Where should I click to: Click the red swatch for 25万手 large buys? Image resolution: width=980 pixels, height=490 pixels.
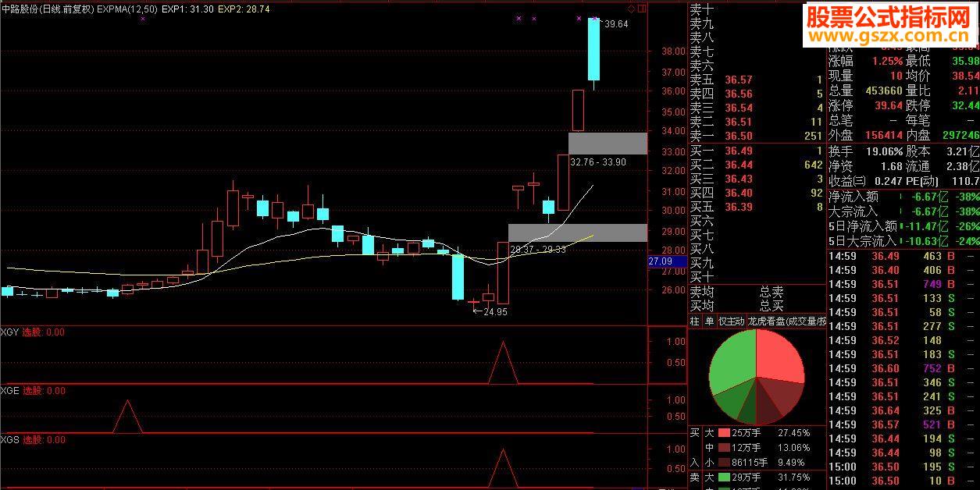click(724, 432)
